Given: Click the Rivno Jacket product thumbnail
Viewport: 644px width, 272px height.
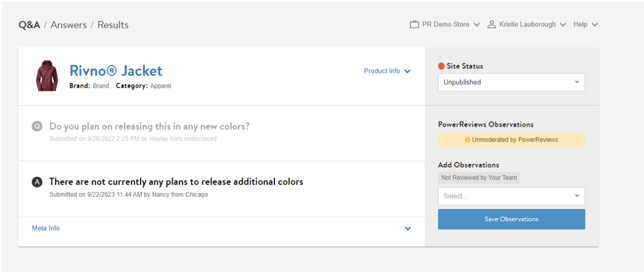Looking at the screenshot, I should [x=47, y=76].
